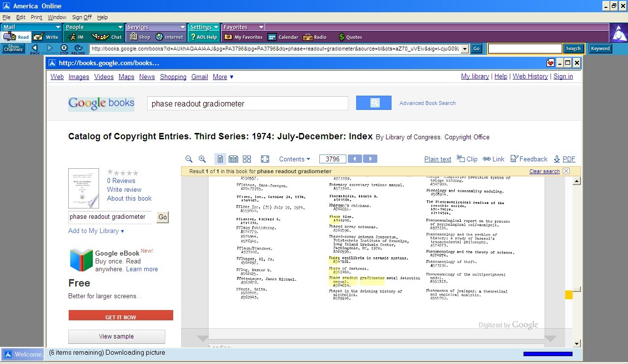Expand the Services toolbar dropdown
The image size is (628, 364).
(x=183, y=27)
